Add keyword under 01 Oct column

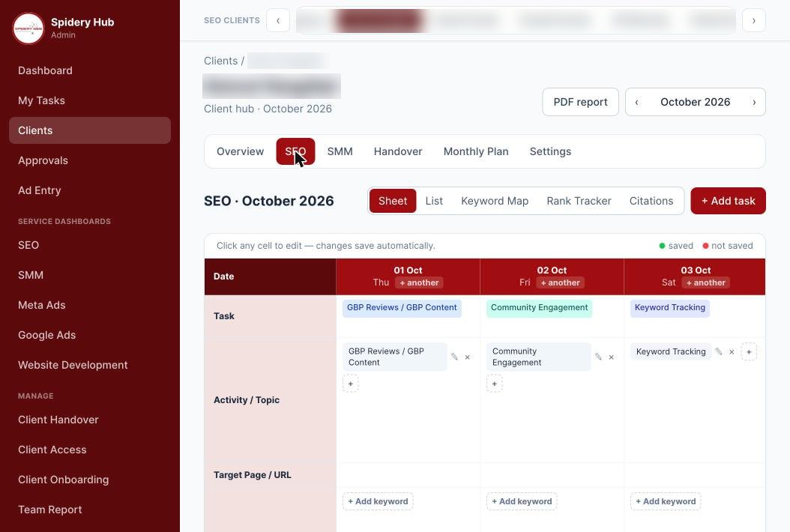click(378, 501)
